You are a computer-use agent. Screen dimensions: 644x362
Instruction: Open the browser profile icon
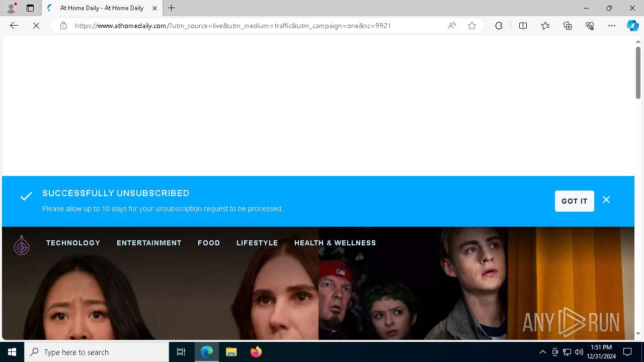pos(11,8)
